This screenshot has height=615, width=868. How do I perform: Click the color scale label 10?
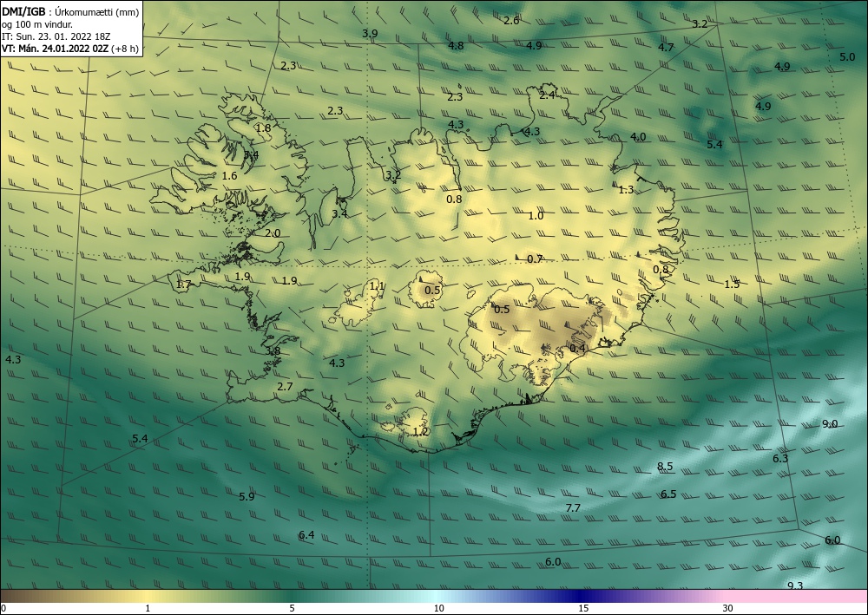tap(438, 608)
